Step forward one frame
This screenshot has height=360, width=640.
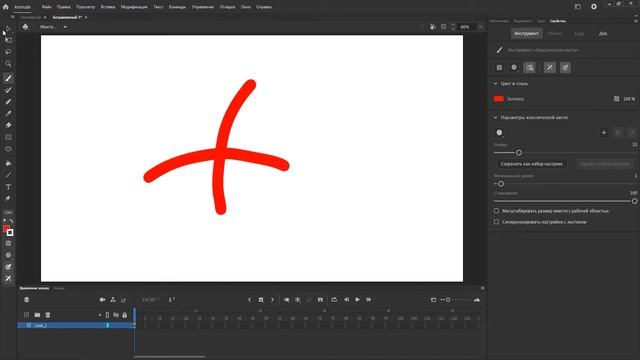(369, 300)
